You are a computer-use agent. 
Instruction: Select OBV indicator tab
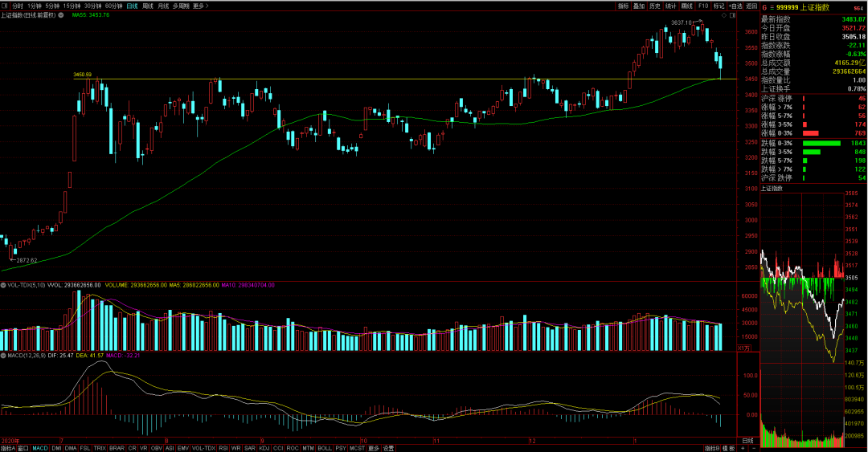157,448
